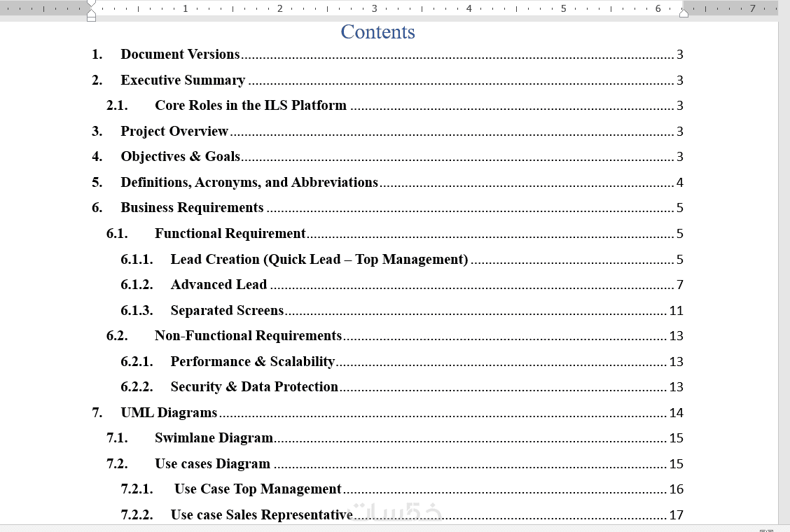Open the Swimlane Diagram entry
The height and width of the screenshot is (532, 790).
pos(394,437)
